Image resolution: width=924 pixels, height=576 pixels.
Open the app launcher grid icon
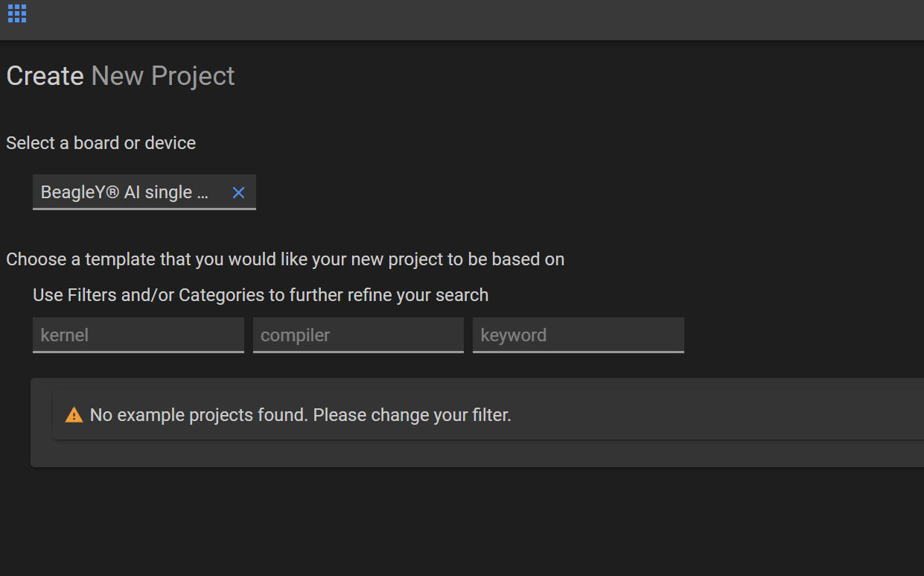pyautogui.click(x=17, y=13)
